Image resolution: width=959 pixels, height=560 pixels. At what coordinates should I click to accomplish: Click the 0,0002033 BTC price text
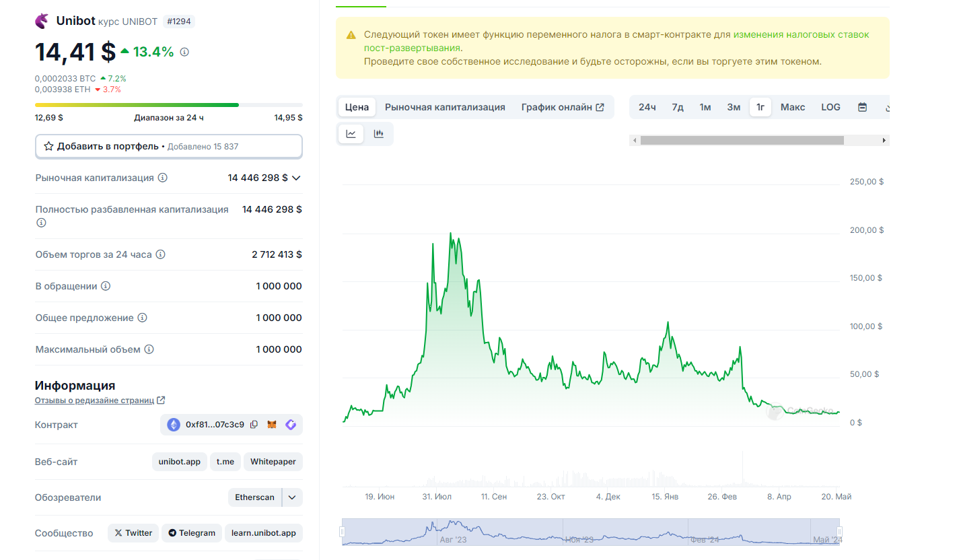point(65,79)
